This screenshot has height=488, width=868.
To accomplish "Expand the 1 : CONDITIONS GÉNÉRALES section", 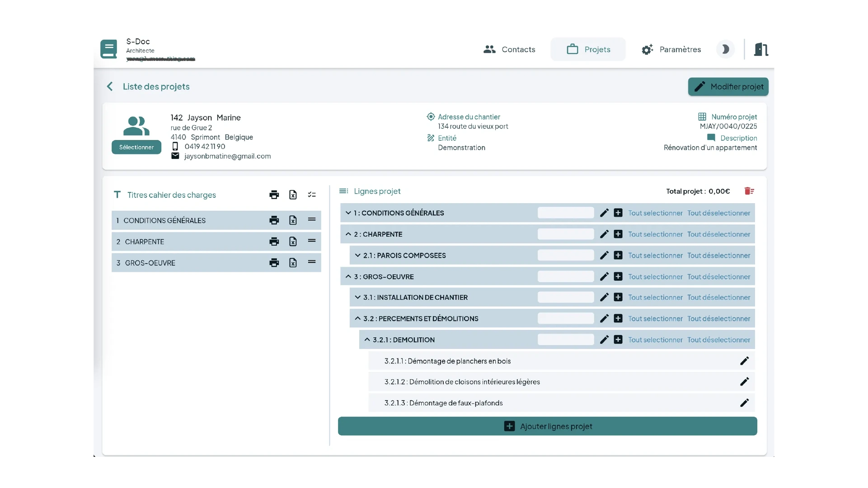I will [x=348, y=213].
